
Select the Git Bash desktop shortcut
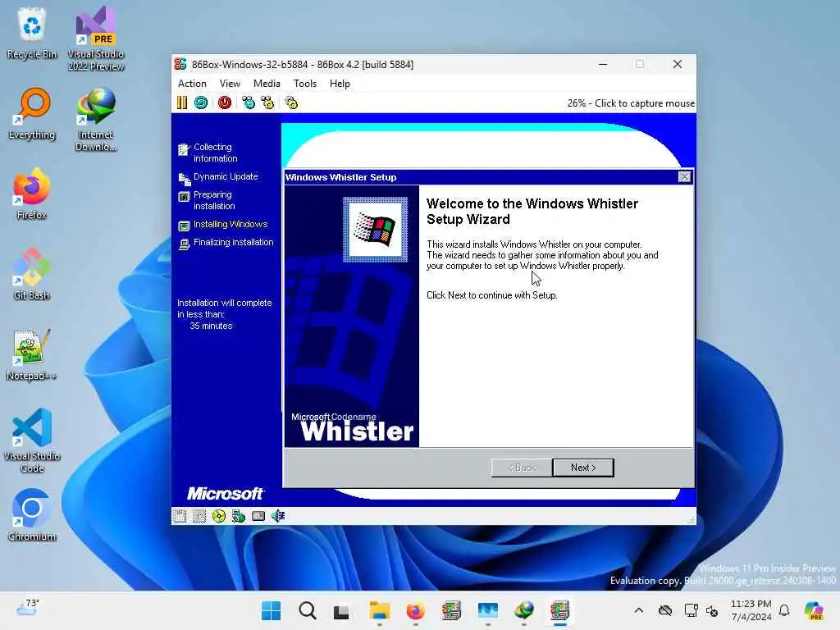(32, 274)
